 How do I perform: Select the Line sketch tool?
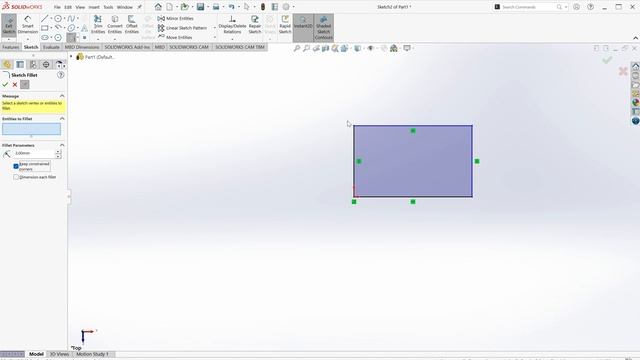pyautogui.click(x=44, y=18)
